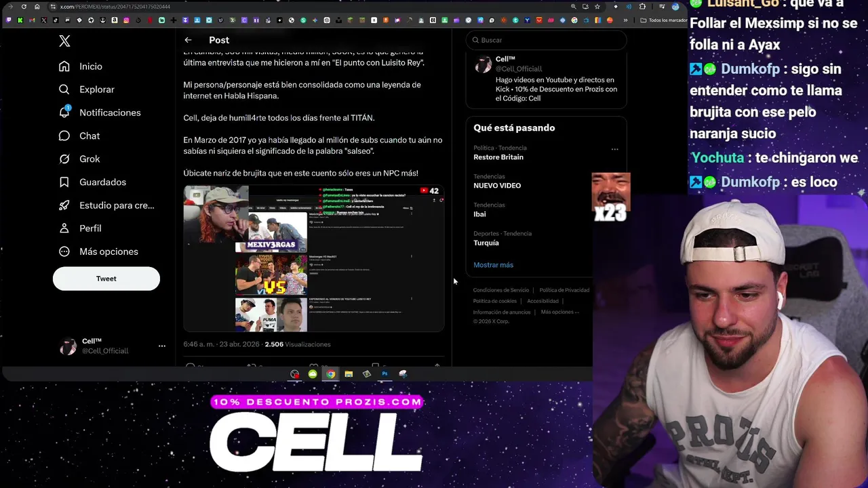Open Chrome from taskbar
868x488 pixels.
330,374
